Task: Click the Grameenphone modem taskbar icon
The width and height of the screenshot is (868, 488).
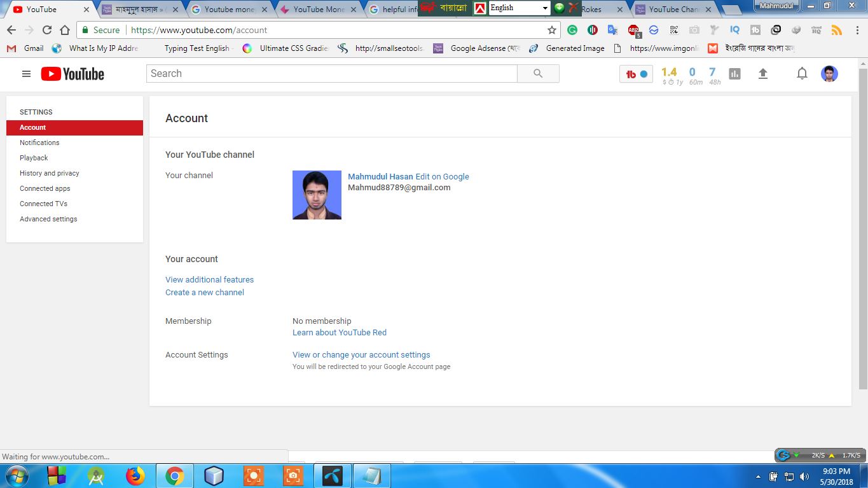Action: point(333,476)
